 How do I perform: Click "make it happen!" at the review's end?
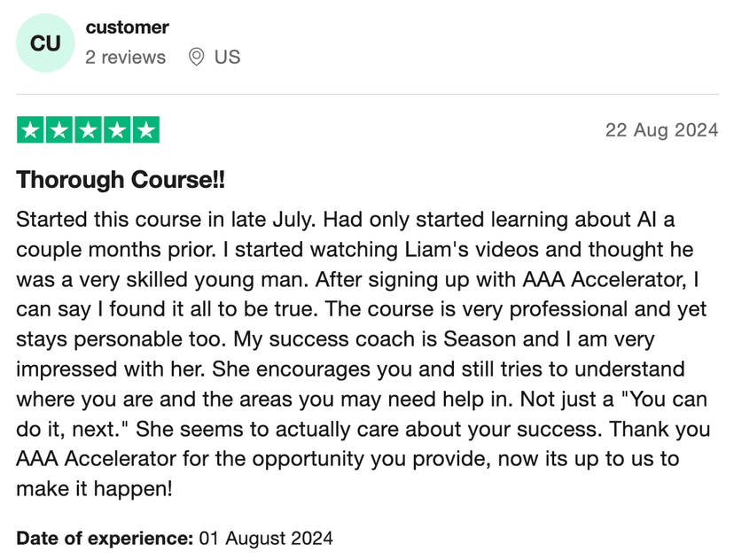pos(94,488)
